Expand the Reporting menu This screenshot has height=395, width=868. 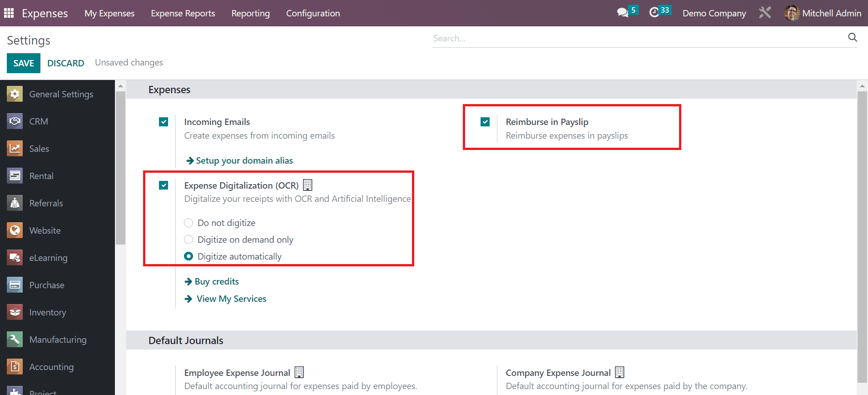click(x=250, y=13)
